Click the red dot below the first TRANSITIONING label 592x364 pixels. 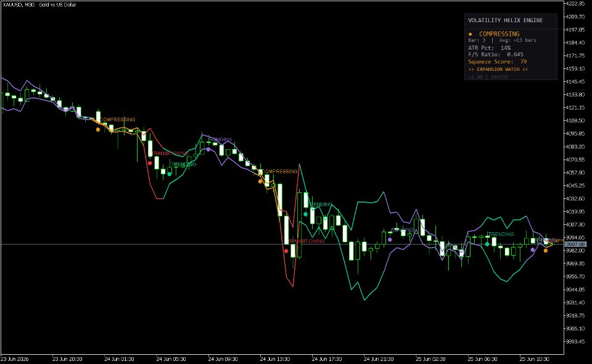click(150, 163)
